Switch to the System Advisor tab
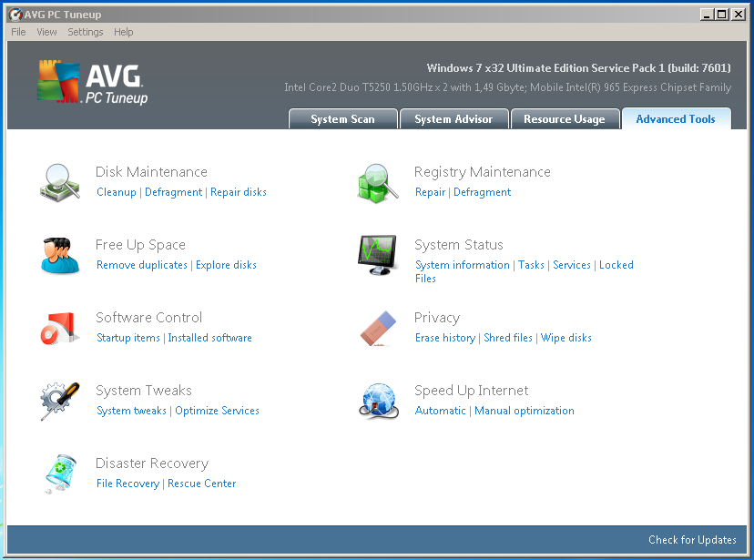This screenshot has height=560, width=754. [x=453, y=118]
